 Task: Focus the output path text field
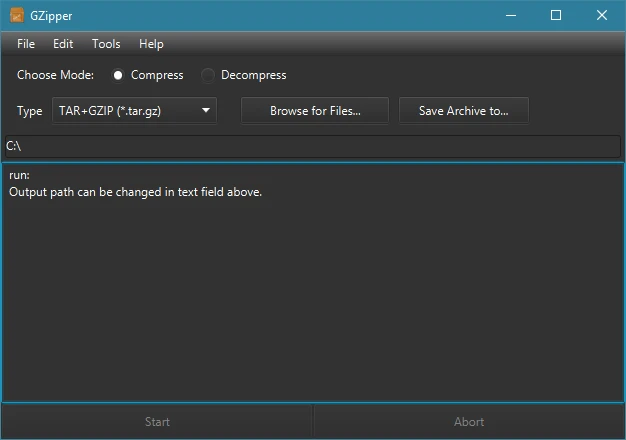pos(313,146)
